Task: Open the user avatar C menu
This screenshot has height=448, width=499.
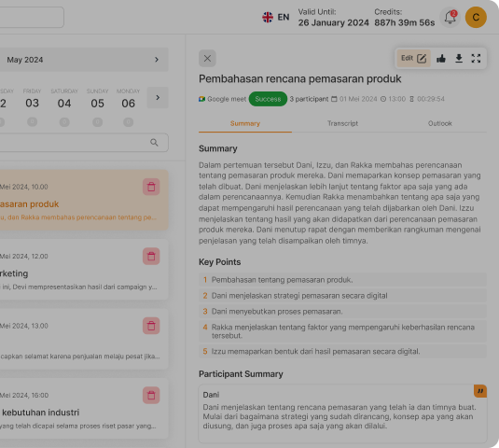Action: (476, 17)
